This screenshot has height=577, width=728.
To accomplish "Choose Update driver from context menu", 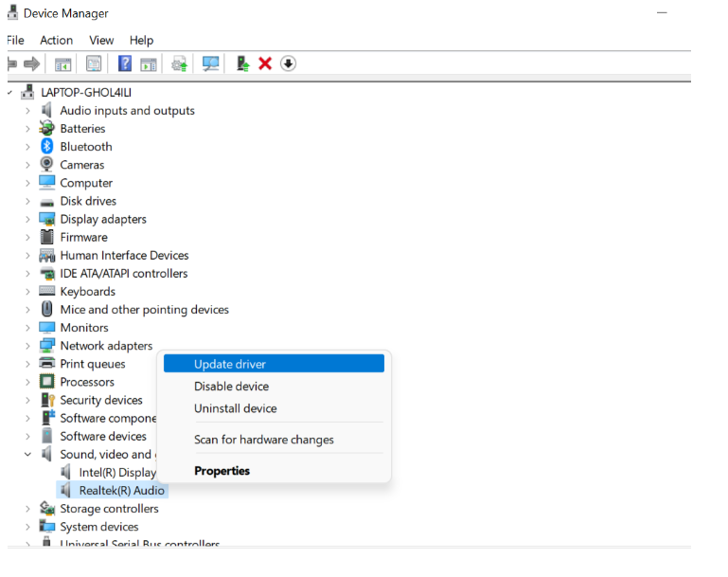I will 274,364.
